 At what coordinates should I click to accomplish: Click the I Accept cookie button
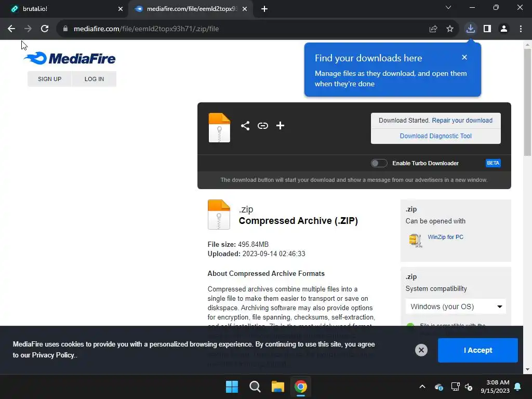(x=478, y=350)
